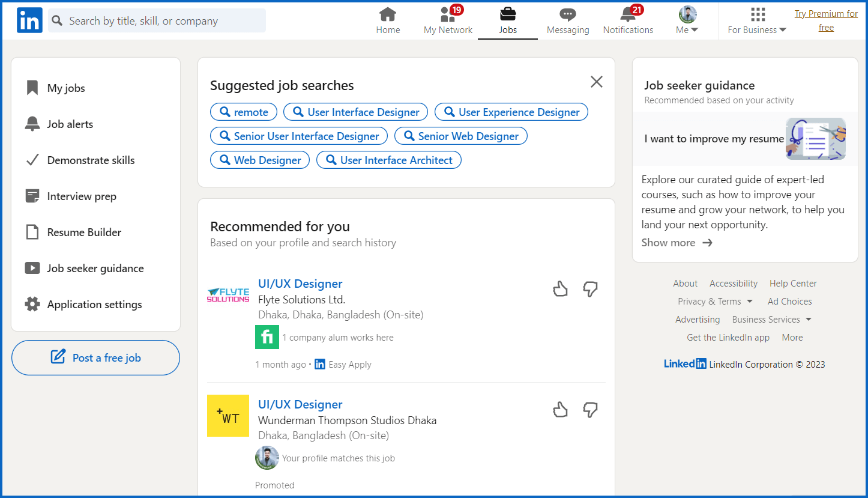
Task: Expand the Me profile menu
Action: 687,21
